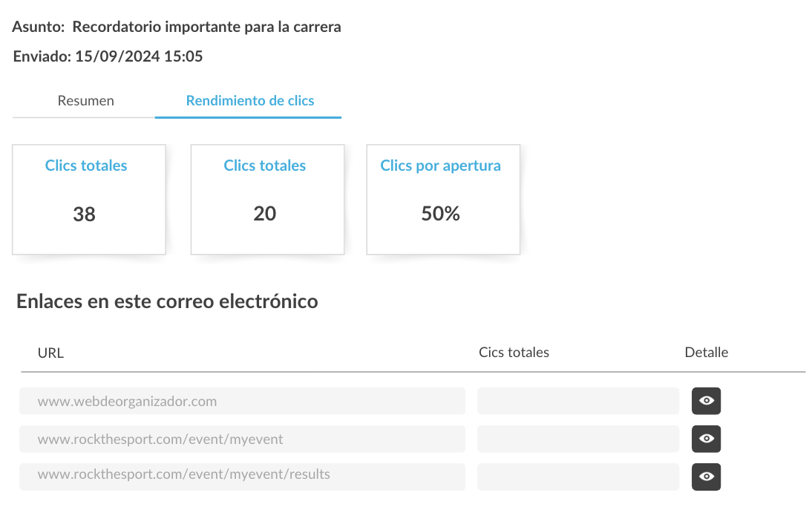Click the www.webdeorganizador.com URL field

click(243, 401)
